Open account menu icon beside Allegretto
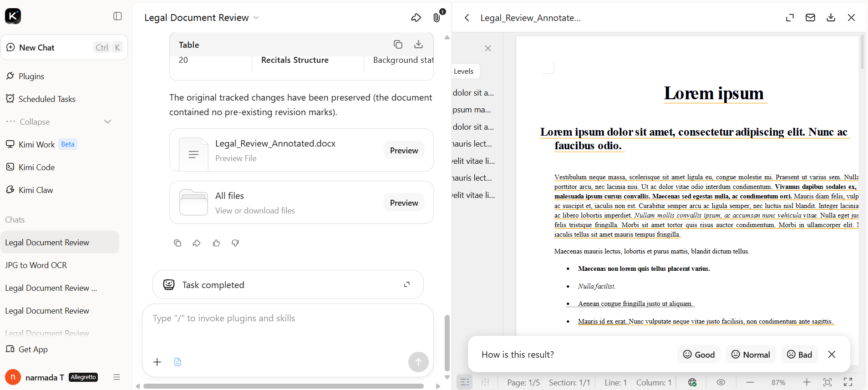The height and width of the screenshot is (390, 868). (x=117, y=377)
